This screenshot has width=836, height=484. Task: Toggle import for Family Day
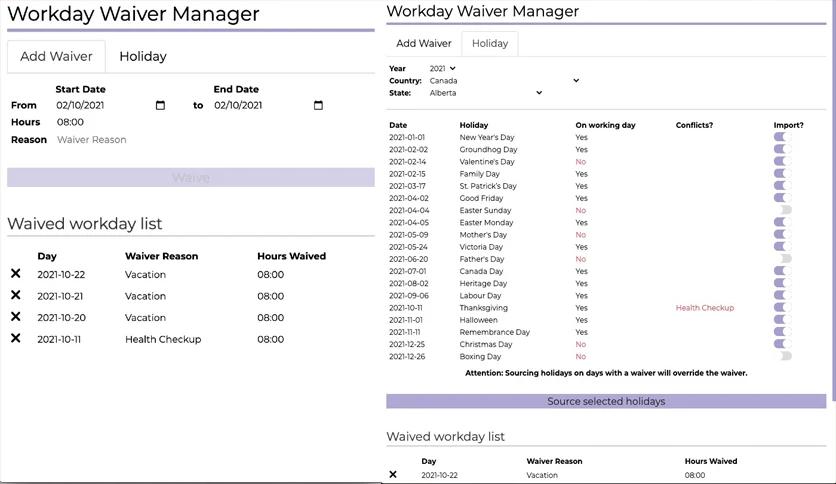[783, 174]
